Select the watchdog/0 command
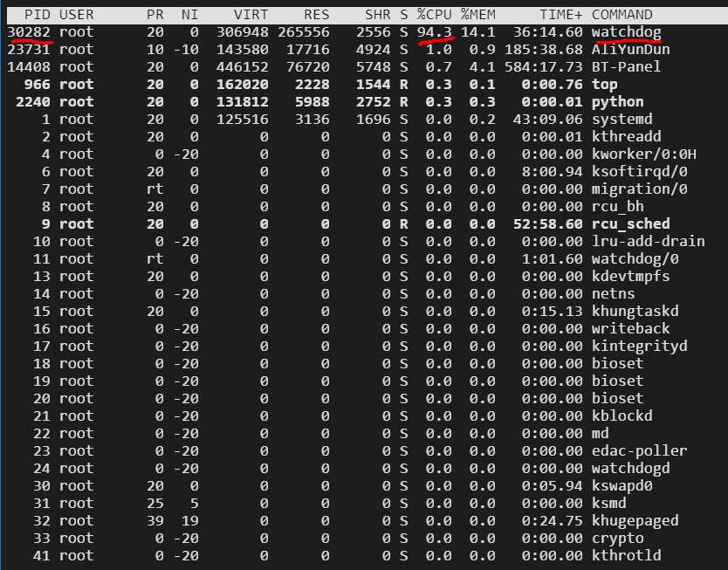This screenshot has width=728, height=570. pyautogui.click(x=635, y=259)
